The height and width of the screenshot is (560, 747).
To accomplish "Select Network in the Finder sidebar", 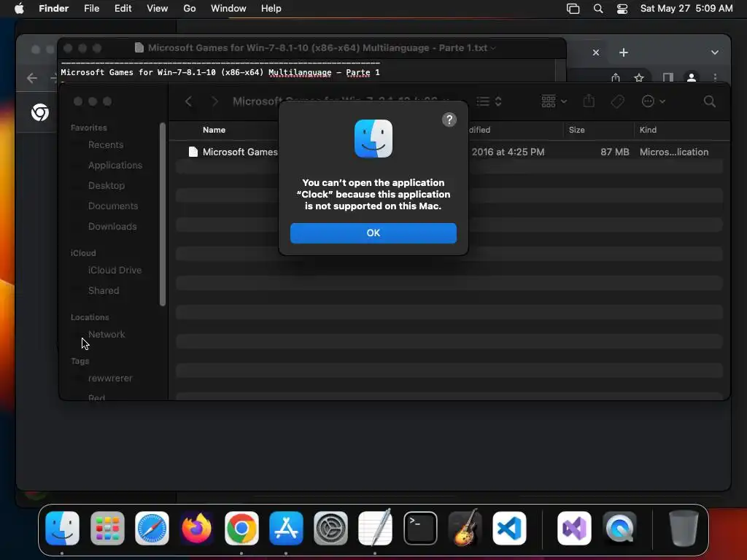I will pos(107,334).
